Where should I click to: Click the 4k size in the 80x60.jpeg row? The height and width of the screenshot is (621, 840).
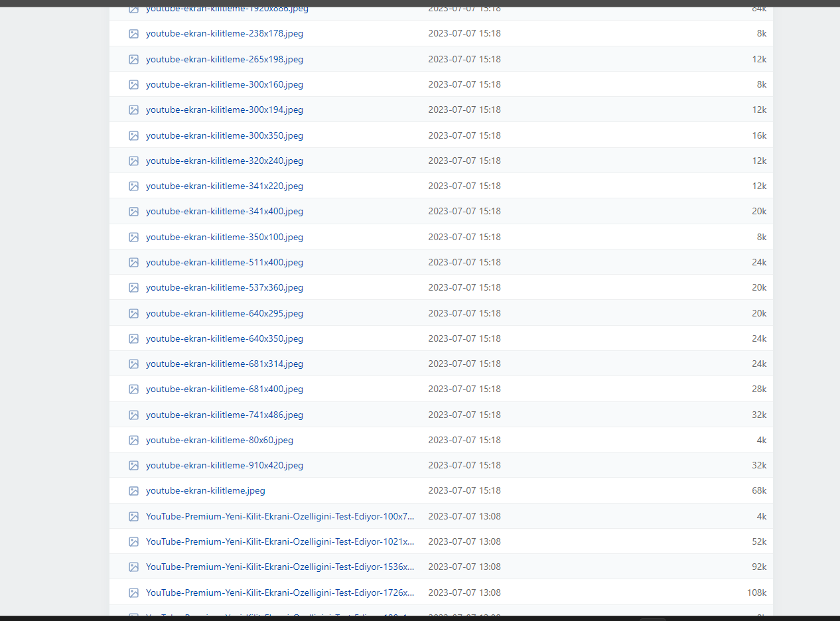click(762, 440)
